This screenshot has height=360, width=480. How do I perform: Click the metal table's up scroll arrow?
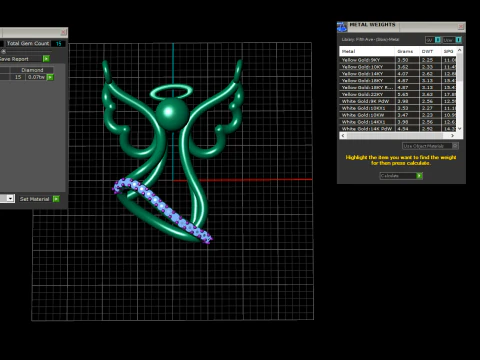pos(460,50)
